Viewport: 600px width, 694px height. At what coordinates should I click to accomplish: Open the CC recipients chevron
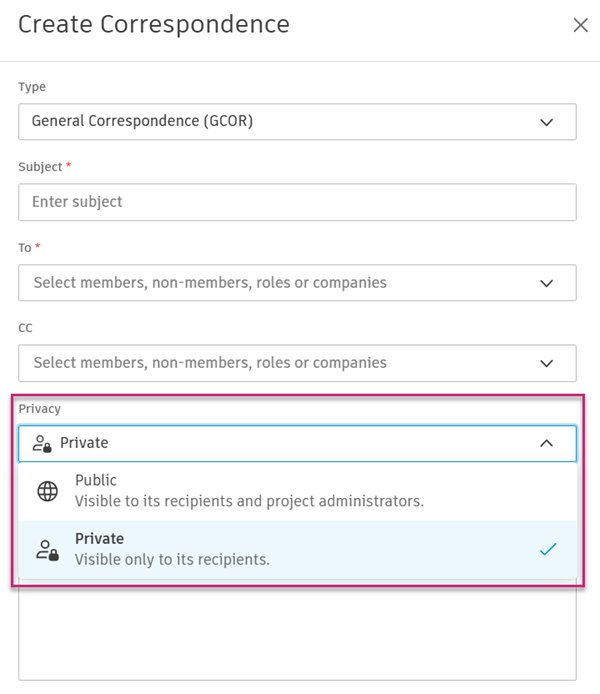tap(546, 363)
